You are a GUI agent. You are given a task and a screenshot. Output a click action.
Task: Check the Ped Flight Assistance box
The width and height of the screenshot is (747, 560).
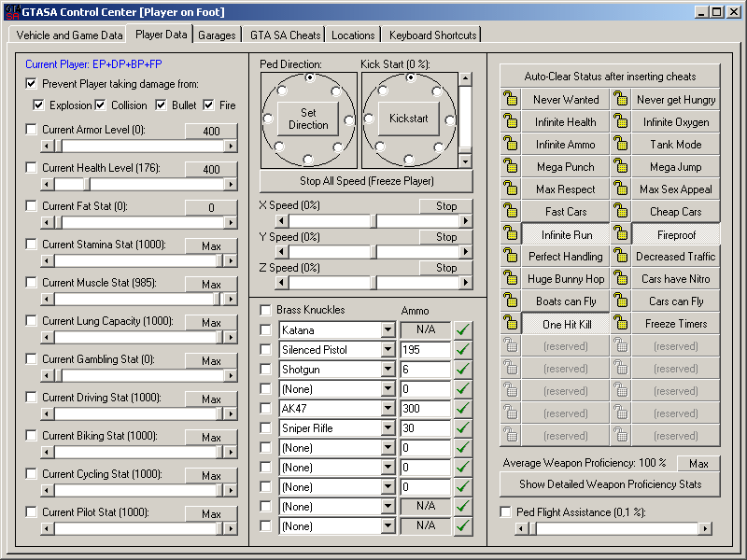coord(506,512)
